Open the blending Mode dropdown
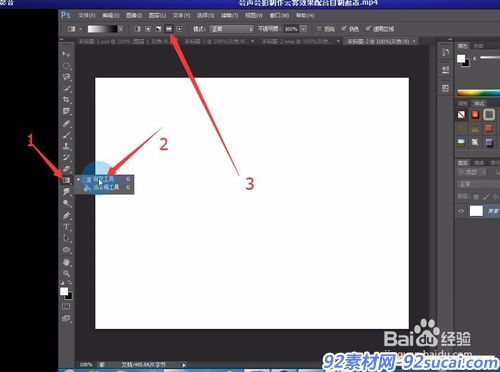 (x=232, y=29)
